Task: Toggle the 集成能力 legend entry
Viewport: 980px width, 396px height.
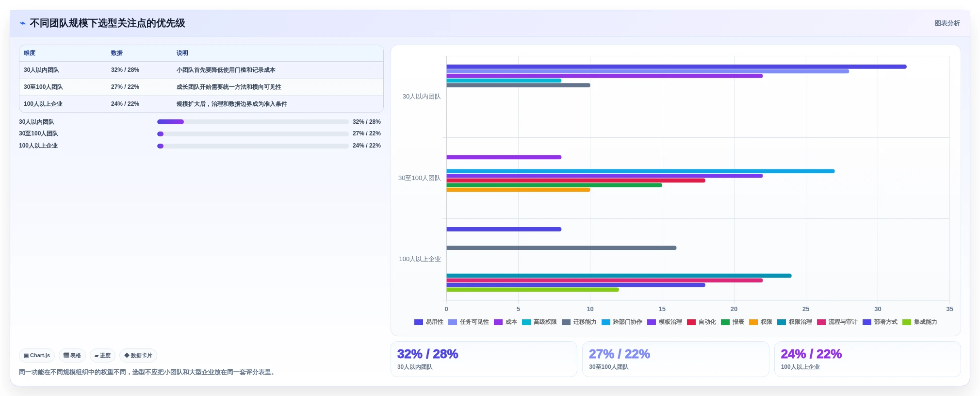Action: coord(920,322)
